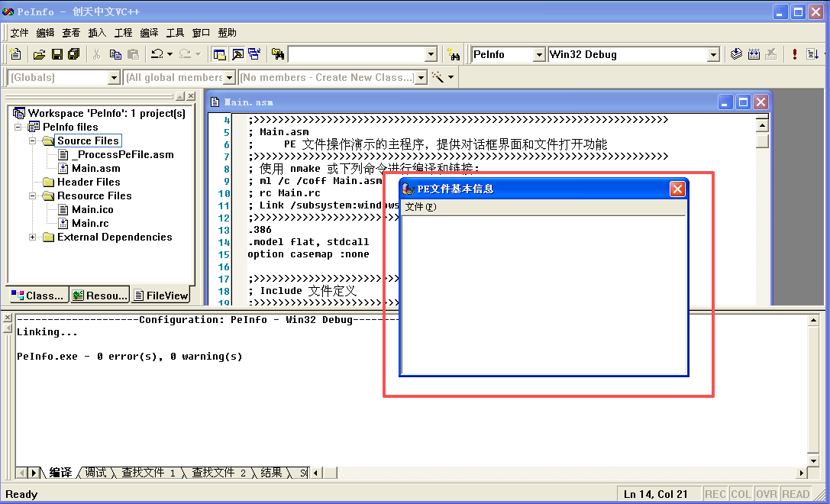Open the No members Create New Class dropdown

[421, 78]
